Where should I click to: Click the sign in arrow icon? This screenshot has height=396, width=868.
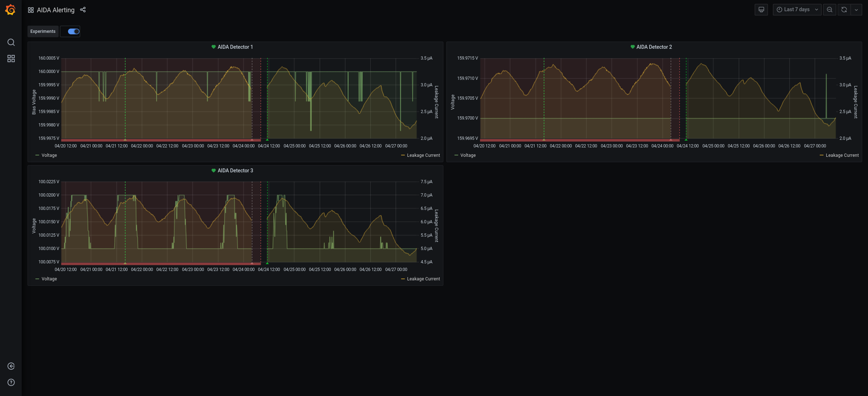pyautogui.click(x=11, y=366)
